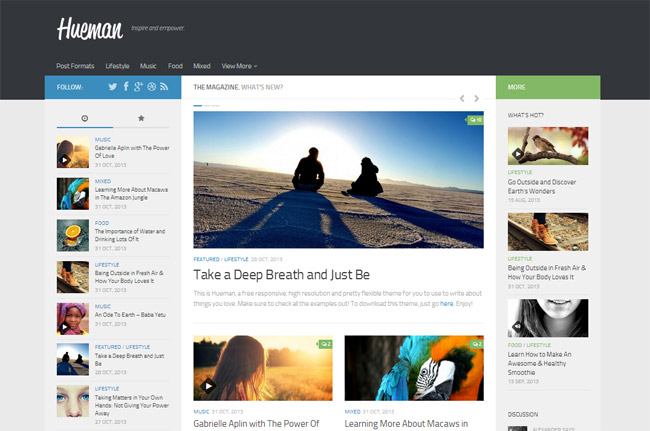650x431 pixels.
Task: Open the sunset girl image in main column
Action: (263, 368)
